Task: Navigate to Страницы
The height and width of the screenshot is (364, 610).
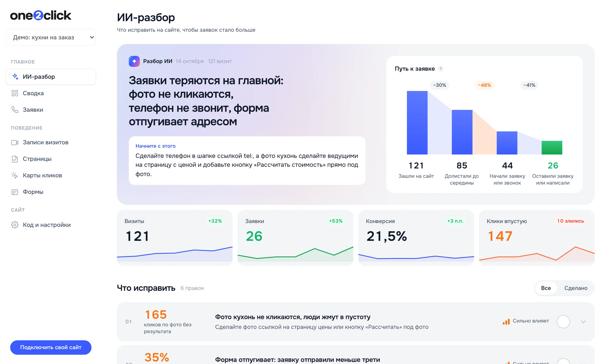Action: point(51,159)
